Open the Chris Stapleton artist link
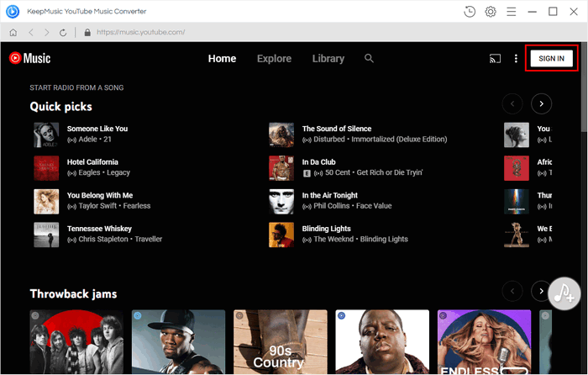This screenshot has width=588, height=375. (x=103, y=239)
